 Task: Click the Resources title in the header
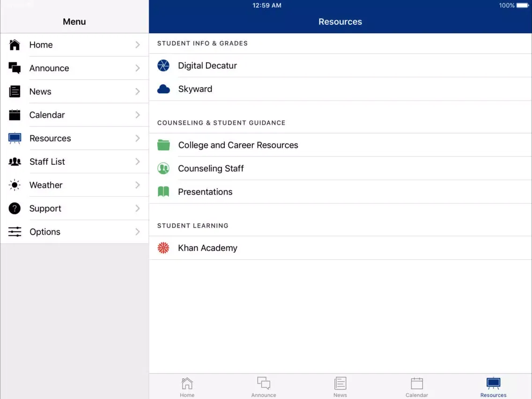(340, 22)
